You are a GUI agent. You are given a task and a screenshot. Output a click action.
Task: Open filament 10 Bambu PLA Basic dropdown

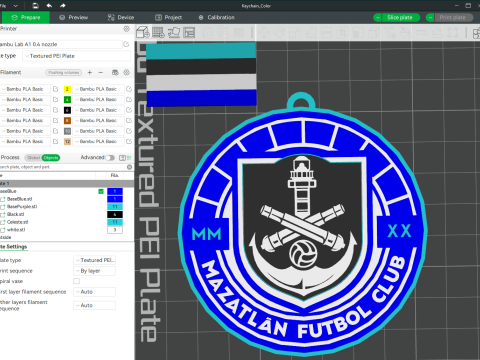(x=98, y=131)
